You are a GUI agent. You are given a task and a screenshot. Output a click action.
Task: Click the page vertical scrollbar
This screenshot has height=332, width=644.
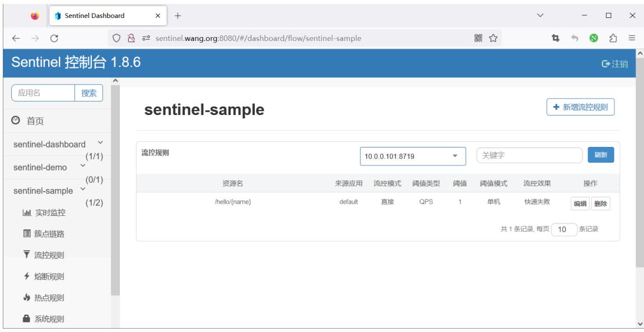(640, 163)
